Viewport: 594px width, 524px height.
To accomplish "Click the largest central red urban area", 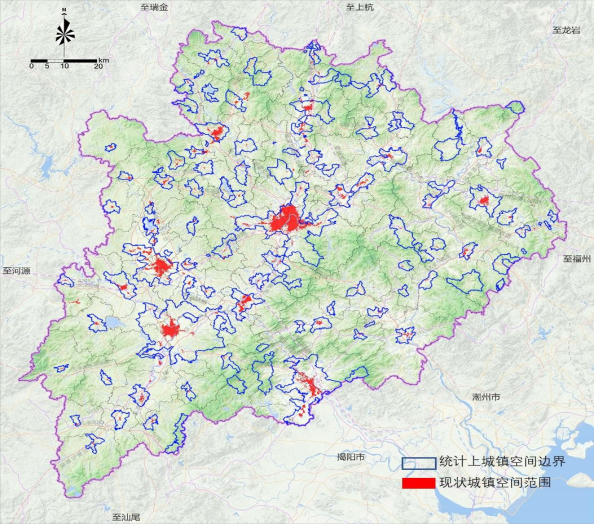I will point(286,219).
